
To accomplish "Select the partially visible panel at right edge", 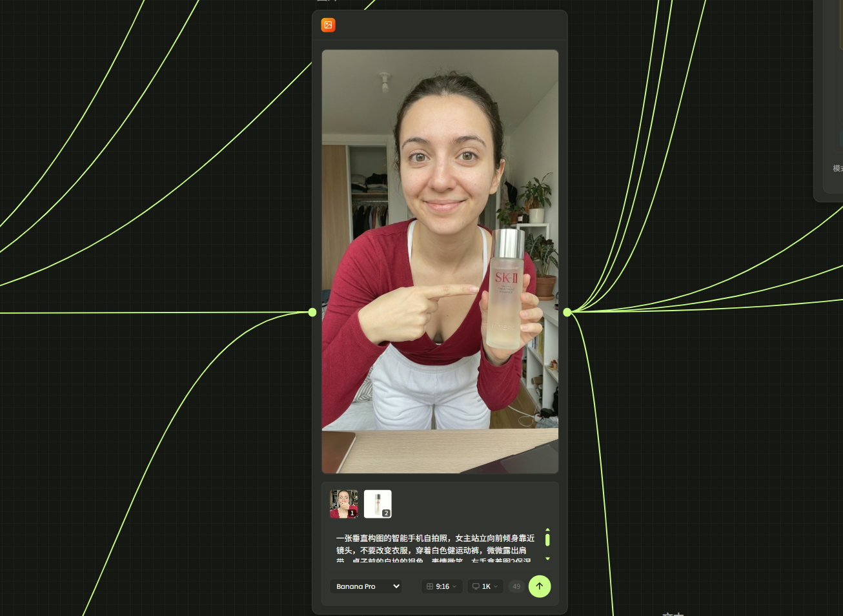I will click(x=830, y=97).
